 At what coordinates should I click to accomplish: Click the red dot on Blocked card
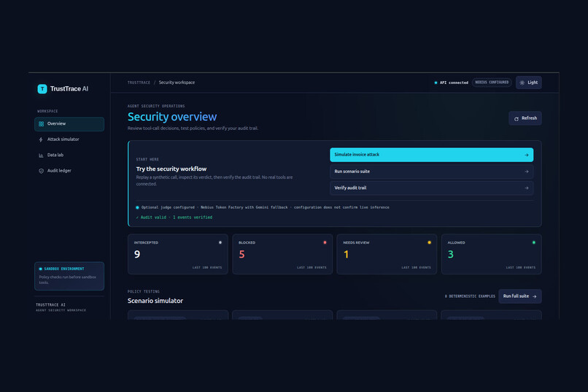[325, 242]
